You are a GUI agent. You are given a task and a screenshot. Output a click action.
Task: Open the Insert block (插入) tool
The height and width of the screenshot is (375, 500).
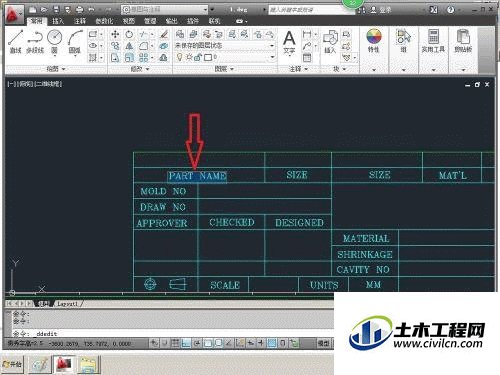pyautogui.click(x=330, y=42)
